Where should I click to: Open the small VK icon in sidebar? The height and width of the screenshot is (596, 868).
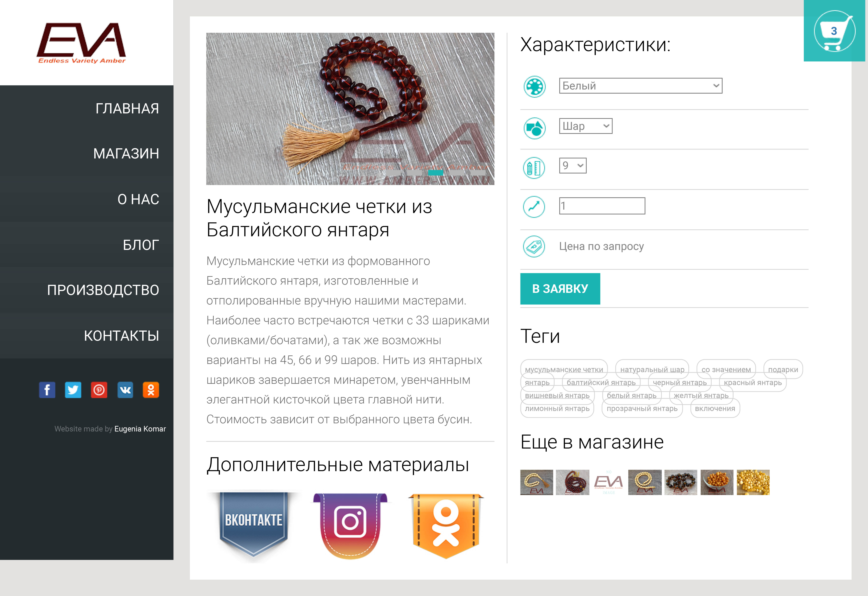pos(125,390)
